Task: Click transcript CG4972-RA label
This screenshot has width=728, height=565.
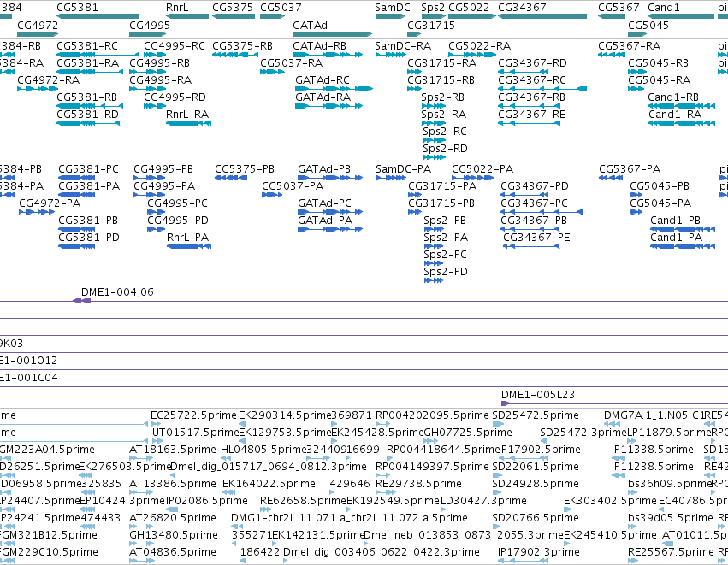Action: (48, 80)
